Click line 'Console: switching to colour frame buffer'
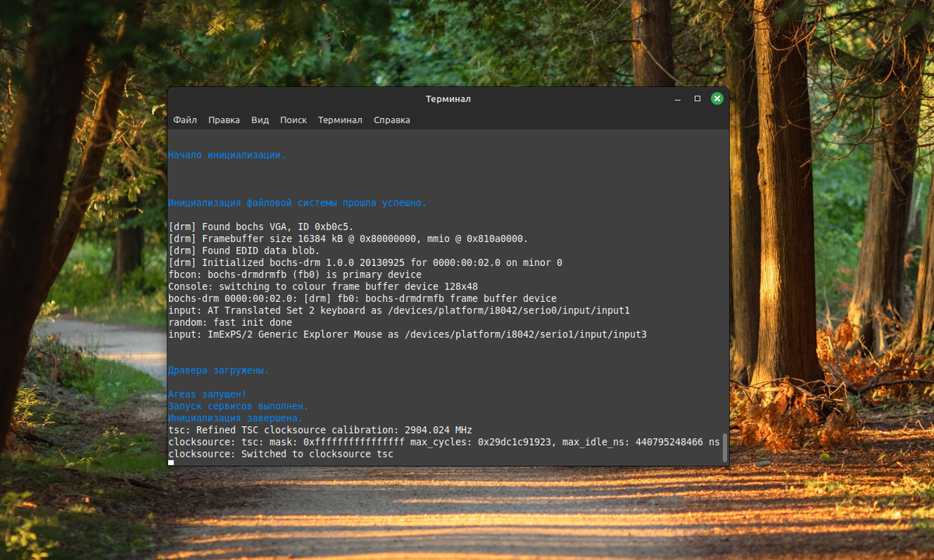Screen dimensions: 934x560 [323, 286]
